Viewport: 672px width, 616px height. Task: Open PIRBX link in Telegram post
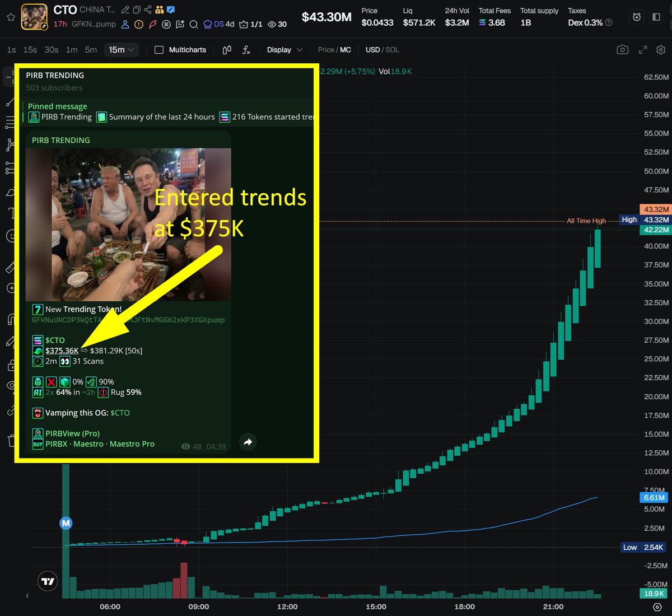point(57,444)
